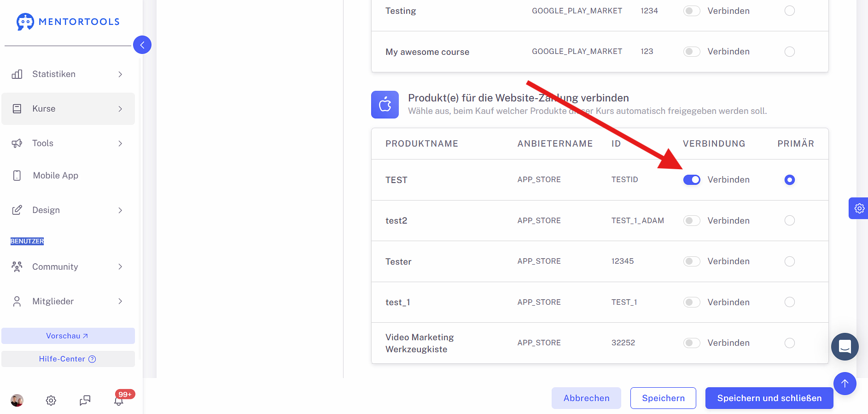Expand the Statistiken menu chevron

coord(120,74)
